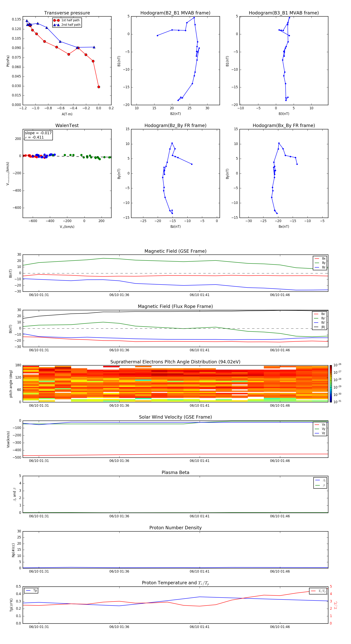Image resolution: width=351 pixels, height=644 pixels.
Task: Click the 'Magnetic Field (GSE Frame)' title
Action: click(175, 251)
